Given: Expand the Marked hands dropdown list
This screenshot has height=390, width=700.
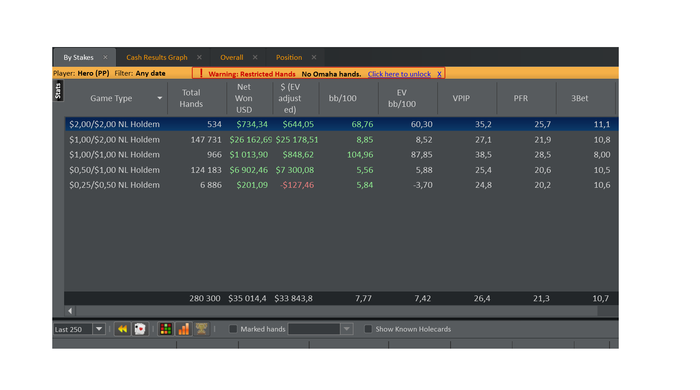Looking at the screenshot, I should tap(346, 329).
